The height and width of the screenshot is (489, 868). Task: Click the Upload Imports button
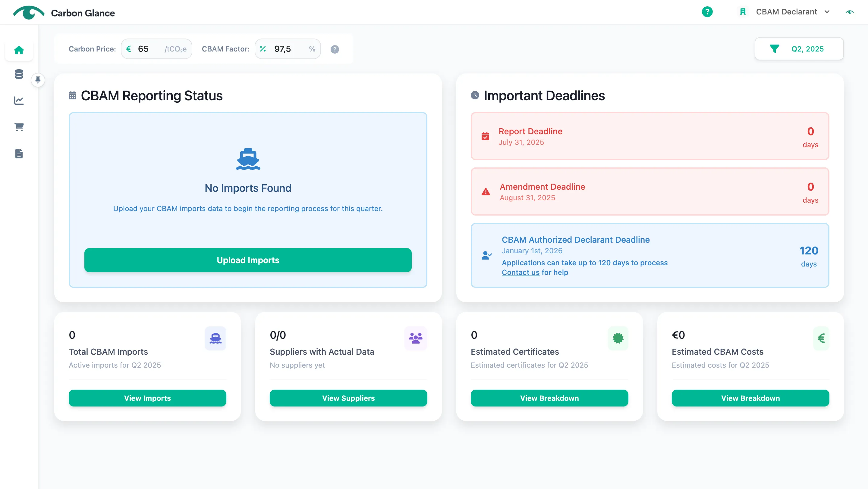248,260
